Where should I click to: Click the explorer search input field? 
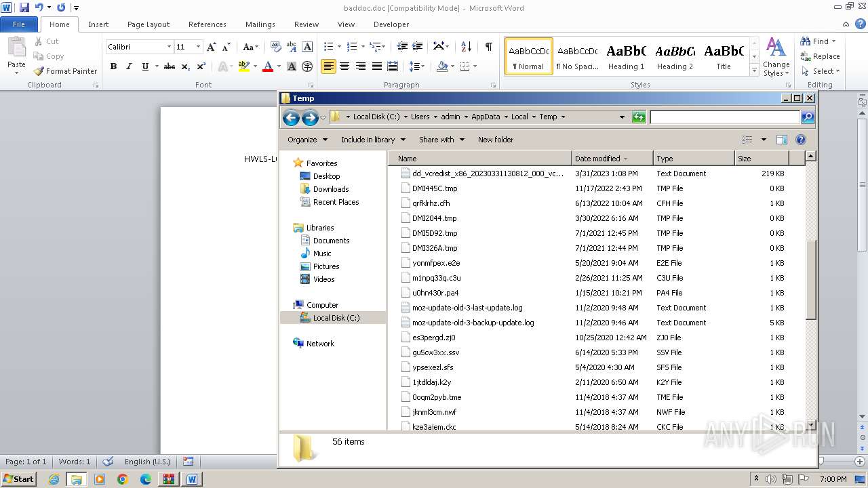click(x=725, y=117)
